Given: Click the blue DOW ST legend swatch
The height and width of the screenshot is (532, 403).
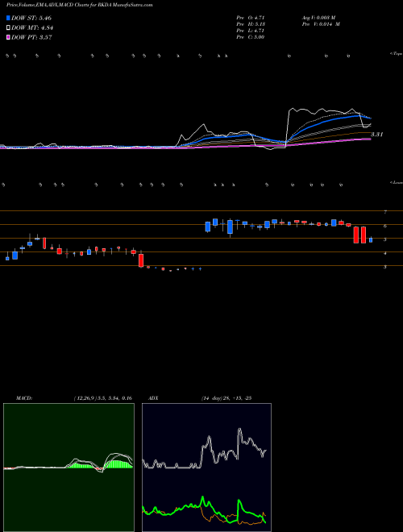Looking at the screenshot, I should tap(8, 18).
